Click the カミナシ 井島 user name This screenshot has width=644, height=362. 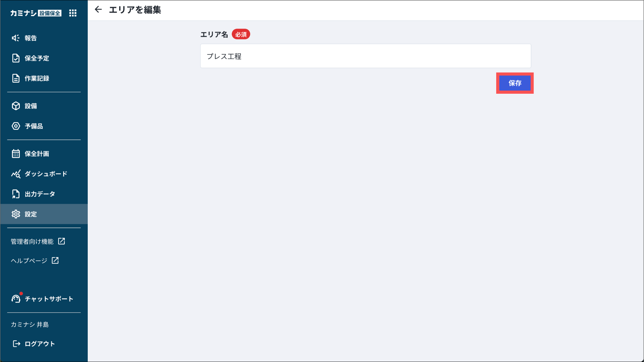pyautogui.click(x=30, y=325)
